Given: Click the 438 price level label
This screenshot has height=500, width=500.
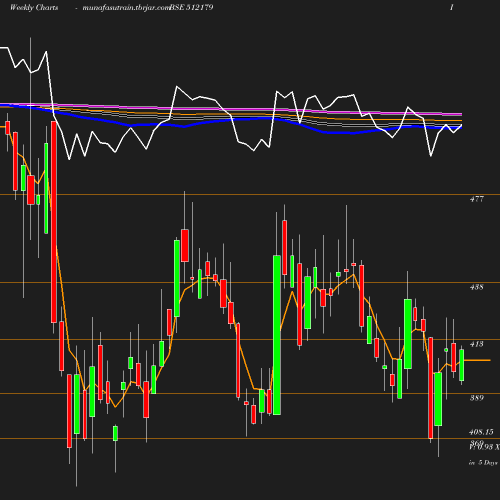Looking at the screenshot, I should pos(477,287).
